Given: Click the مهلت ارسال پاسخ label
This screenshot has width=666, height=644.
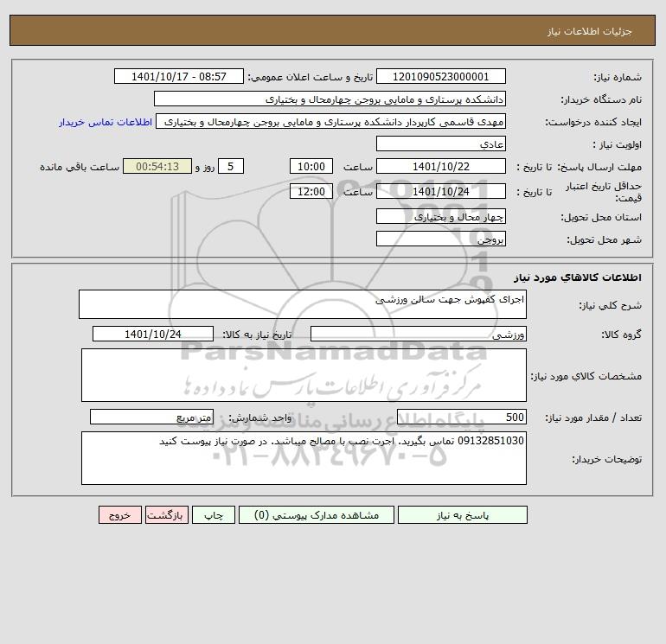Looking at the screenshot, I should pos(599,167).
